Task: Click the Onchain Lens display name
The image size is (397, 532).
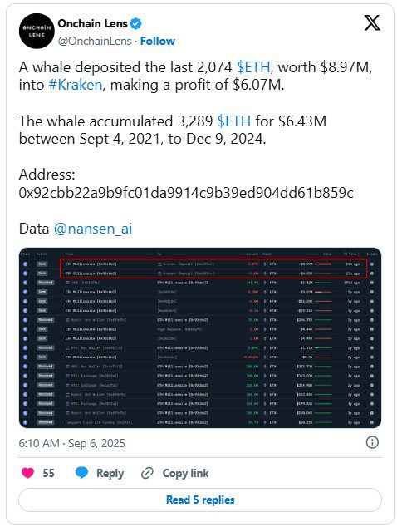Action: (x=92, y=23)
